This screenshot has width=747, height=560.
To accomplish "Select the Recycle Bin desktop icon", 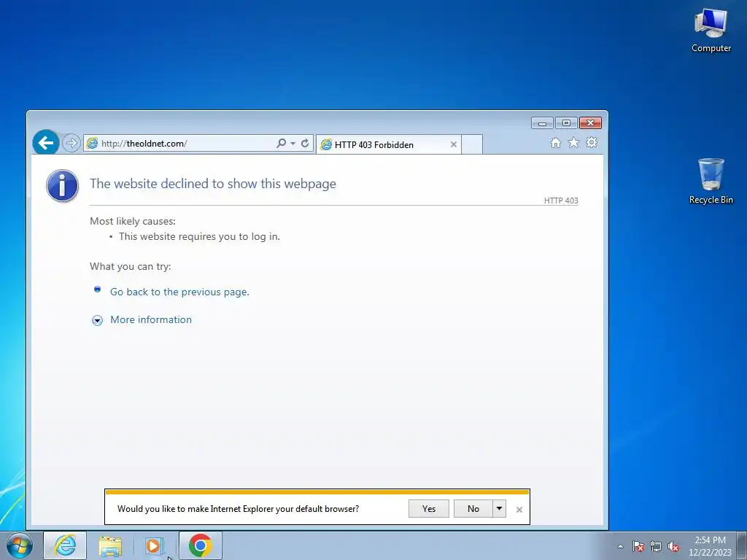I will (711, 182).
